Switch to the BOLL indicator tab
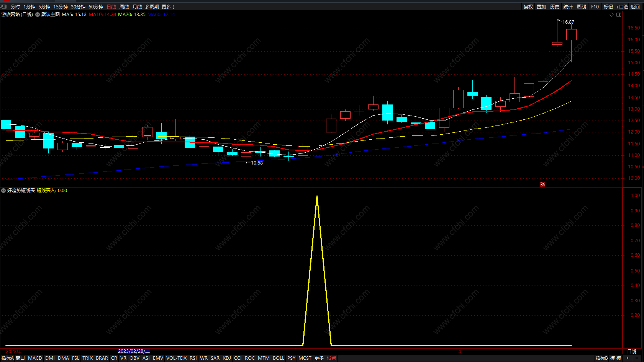 tap(279, 358)
